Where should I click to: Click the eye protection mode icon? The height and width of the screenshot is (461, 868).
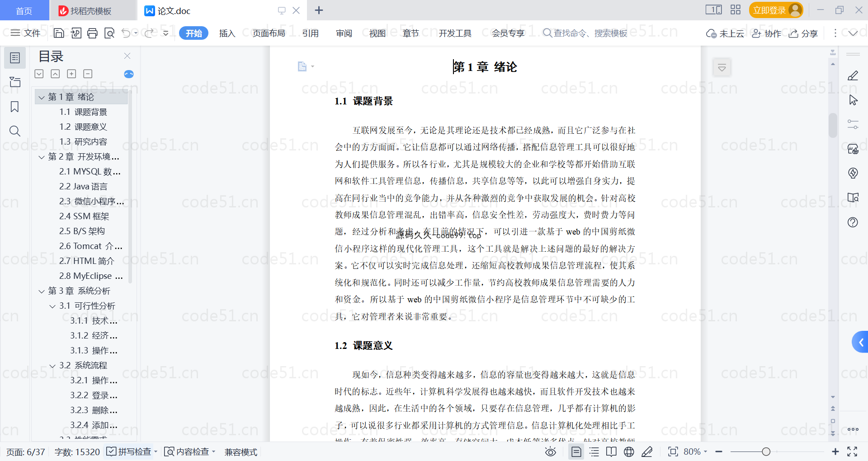pos(551,452)
